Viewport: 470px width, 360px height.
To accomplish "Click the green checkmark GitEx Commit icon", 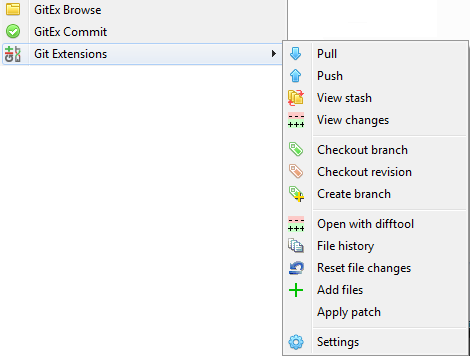I will 13,31.
